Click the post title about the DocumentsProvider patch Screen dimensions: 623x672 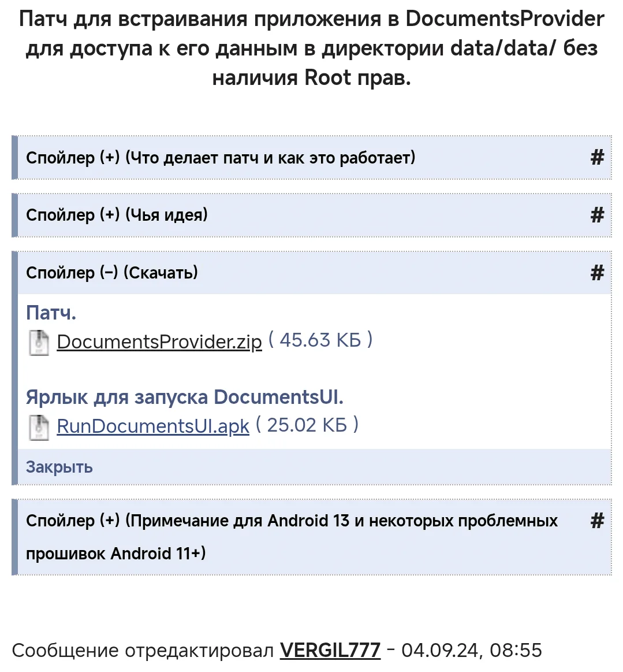(x=312, y=48)
